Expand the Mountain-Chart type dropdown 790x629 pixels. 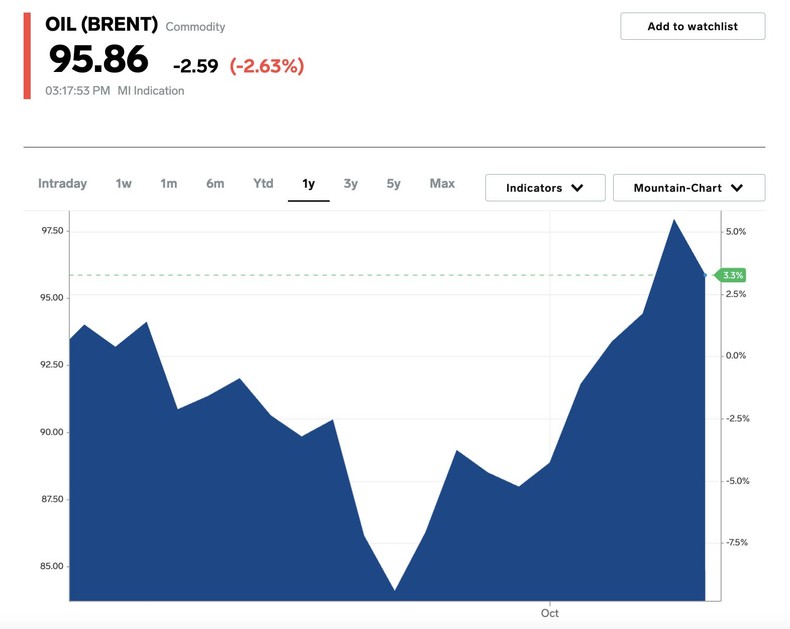click(x=688, y=188)
